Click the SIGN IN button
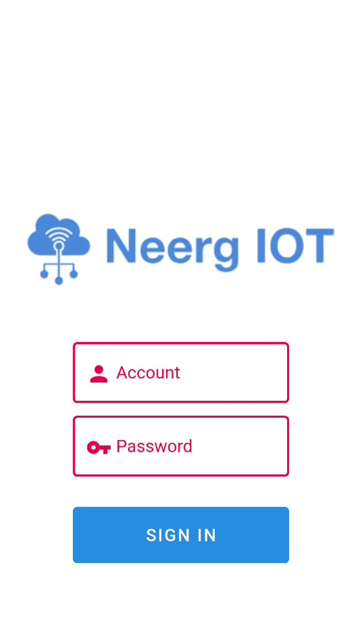 (x=181, y=535)
